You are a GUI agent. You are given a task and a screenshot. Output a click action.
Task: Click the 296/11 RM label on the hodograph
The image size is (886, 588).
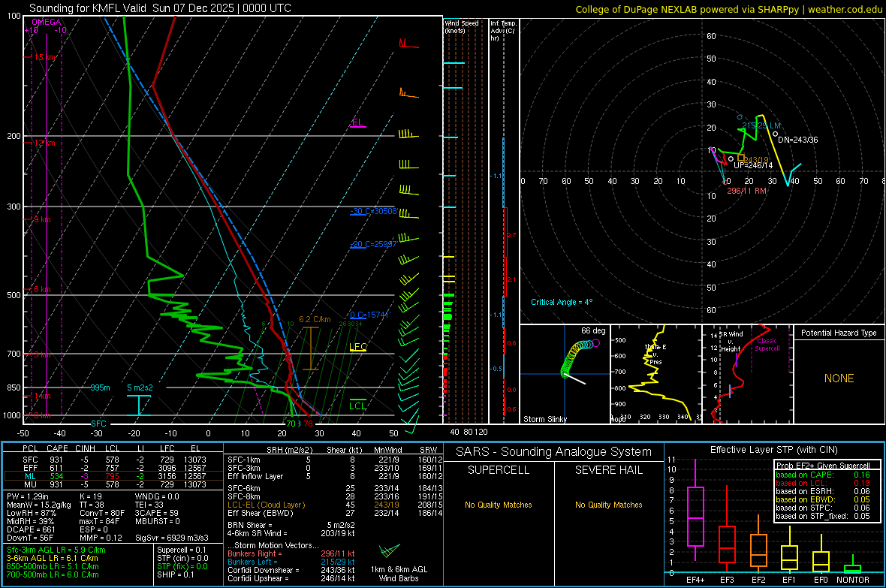(746, 191)
